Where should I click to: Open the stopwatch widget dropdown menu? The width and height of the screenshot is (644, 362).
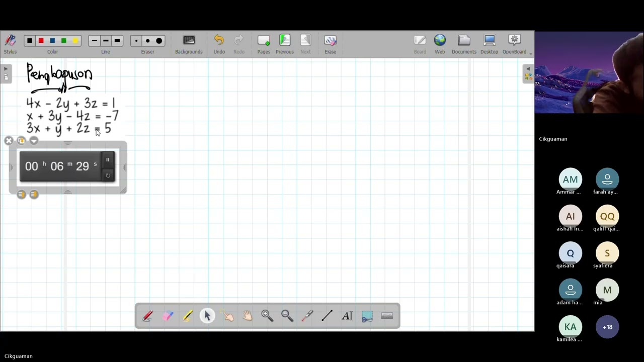pos(34,141)
